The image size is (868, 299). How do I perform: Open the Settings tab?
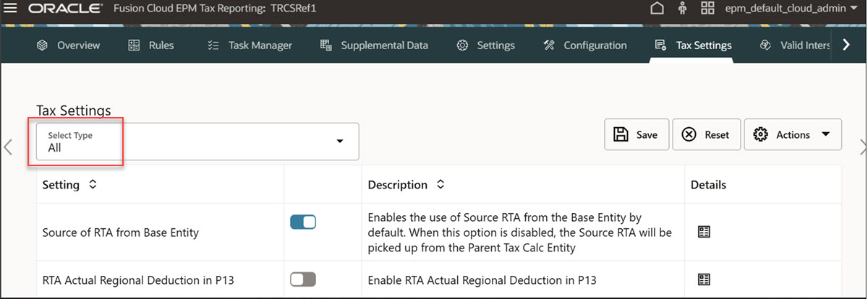click(x=485, y=45)
